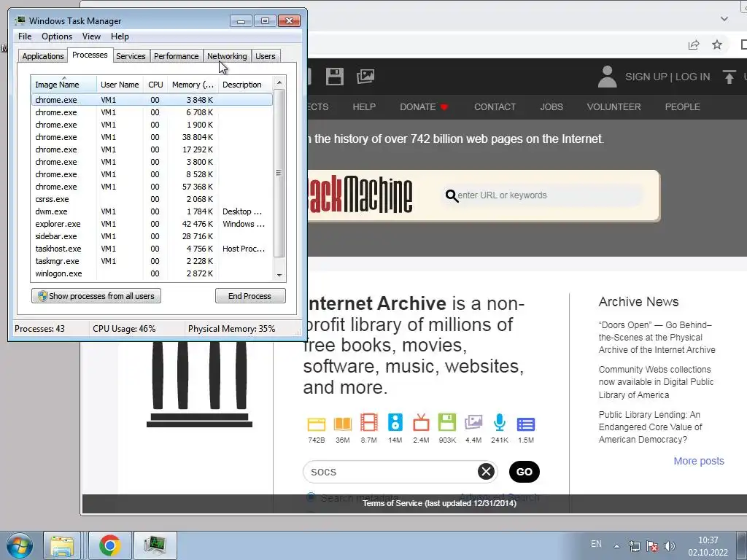Click Show processes from all users
This screenshot has width=747, height=560.
point(96,296)
